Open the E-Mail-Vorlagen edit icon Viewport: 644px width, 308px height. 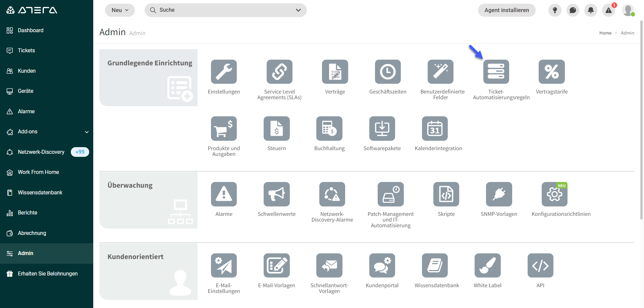coord(277,265)
